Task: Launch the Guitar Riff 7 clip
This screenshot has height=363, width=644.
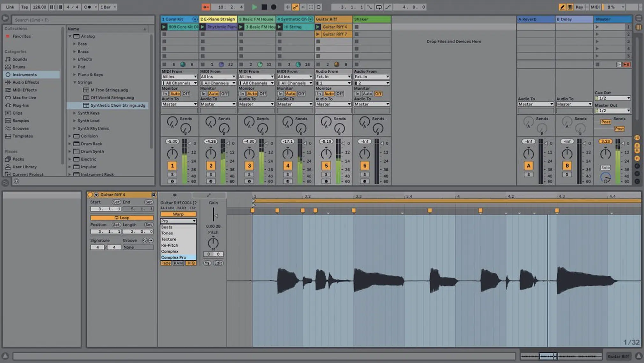Action: coord(318,34)
